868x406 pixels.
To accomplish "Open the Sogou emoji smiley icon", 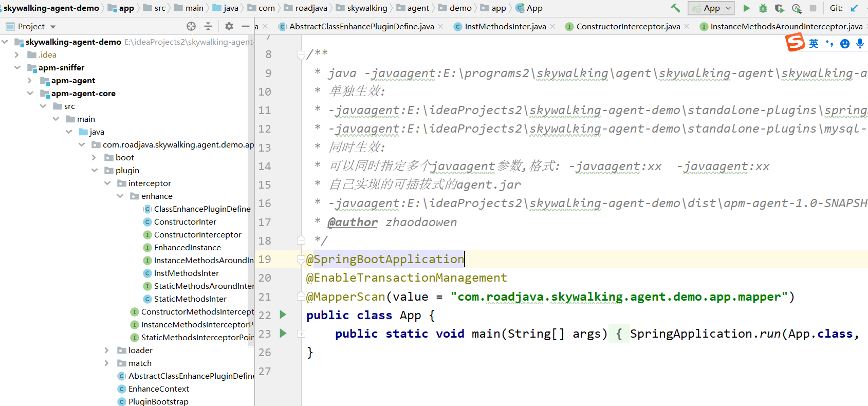I will pyautogui.click(x=845, y=44).
